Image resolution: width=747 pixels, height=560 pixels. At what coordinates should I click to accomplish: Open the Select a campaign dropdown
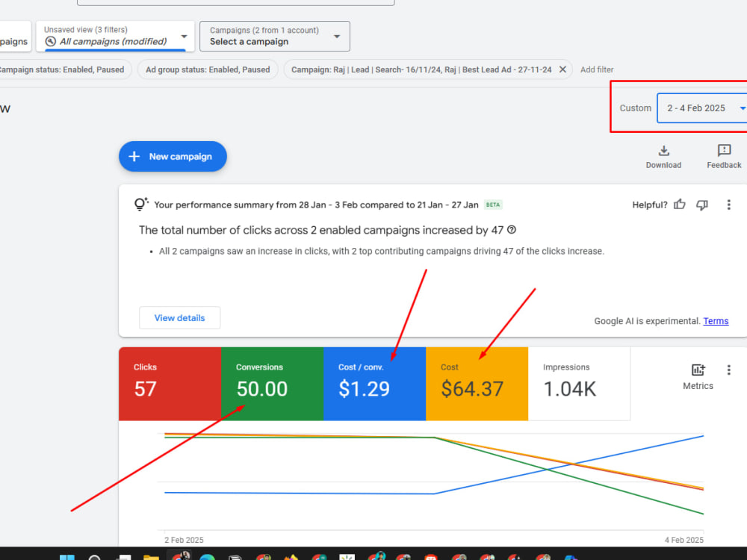click(x=274, y=36)
